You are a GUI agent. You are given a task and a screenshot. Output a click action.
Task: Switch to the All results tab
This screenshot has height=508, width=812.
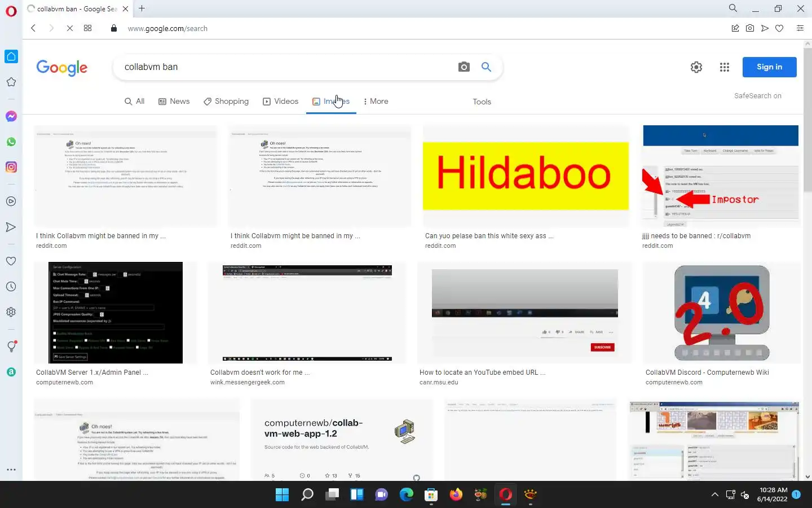tap(135, 102)
